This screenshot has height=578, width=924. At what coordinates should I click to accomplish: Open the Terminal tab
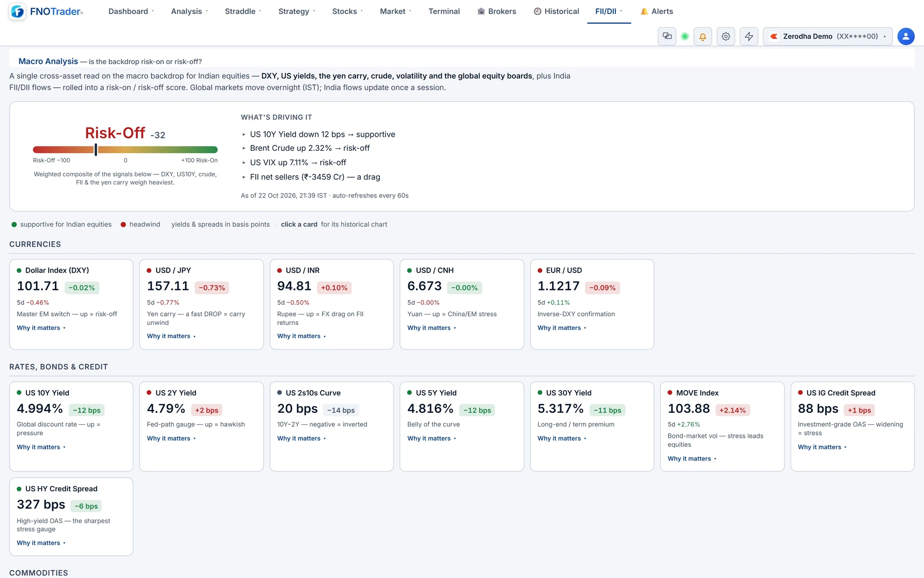click(x=444, y=11)
